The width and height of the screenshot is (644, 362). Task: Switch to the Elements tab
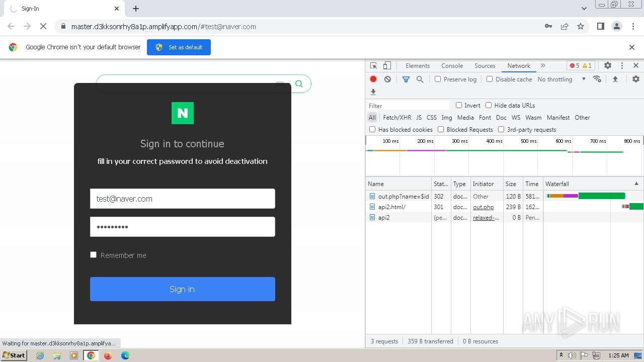[x=418, y=66]
